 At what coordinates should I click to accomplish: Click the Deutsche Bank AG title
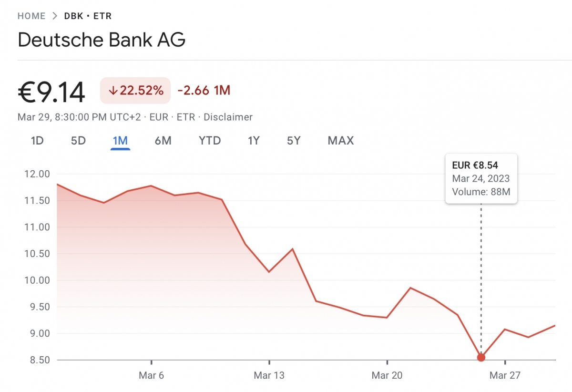point(102,40)
